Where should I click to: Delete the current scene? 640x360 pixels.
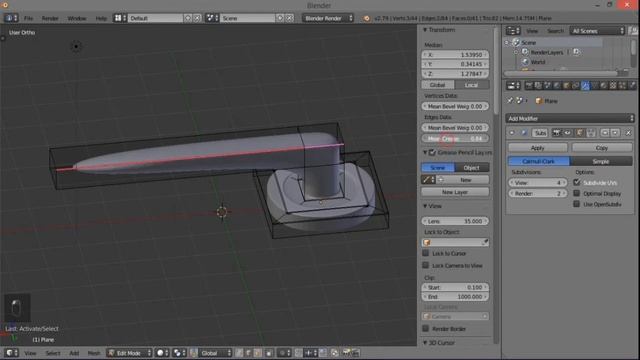pyautogui.click(x=289, y=18)
